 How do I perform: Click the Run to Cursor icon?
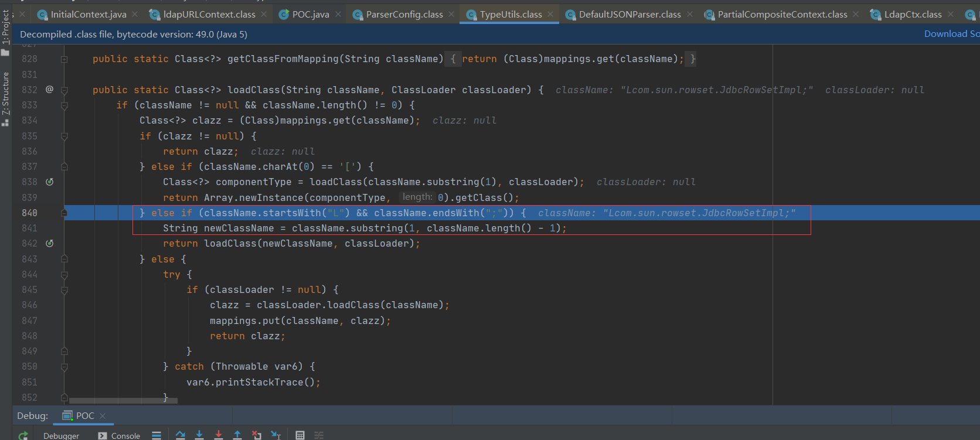click(276, 435)
